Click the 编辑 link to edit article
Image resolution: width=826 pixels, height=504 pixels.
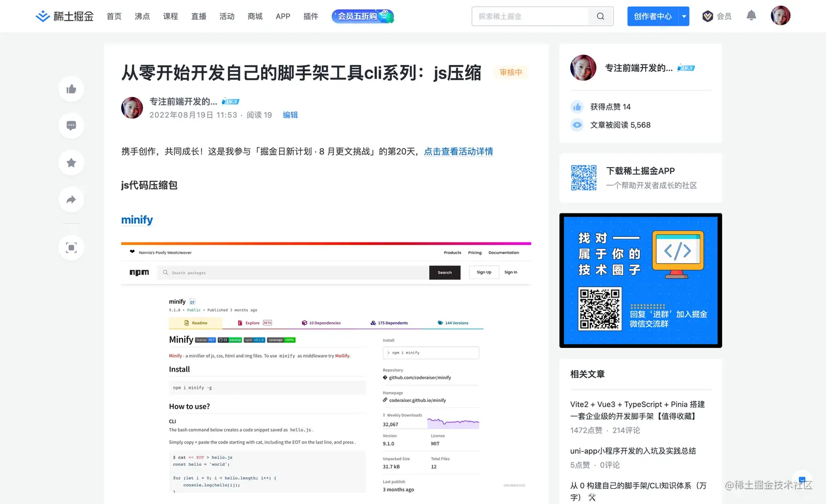tap(290, 115)
